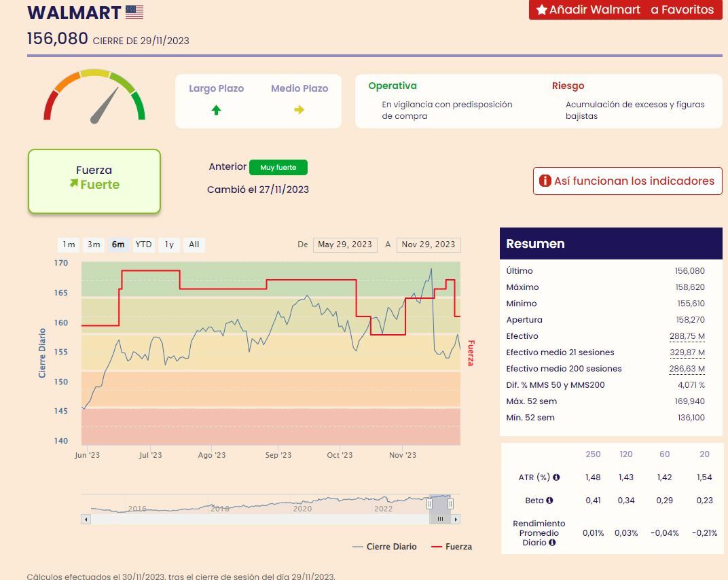Click the star icon in Añadir a Favoritos
This screenshot has width=728, height=580.
click(541, 10)
